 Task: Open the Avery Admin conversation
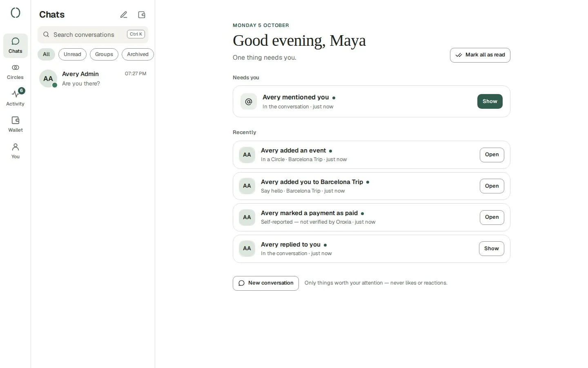pyautogui.click(x=93, y=79)
